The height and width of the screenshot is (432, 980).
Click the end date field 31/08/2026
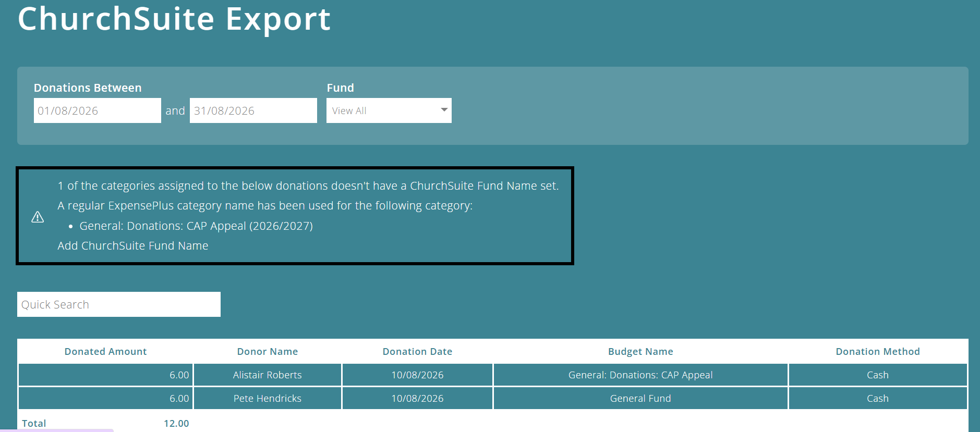pos(253,110)
